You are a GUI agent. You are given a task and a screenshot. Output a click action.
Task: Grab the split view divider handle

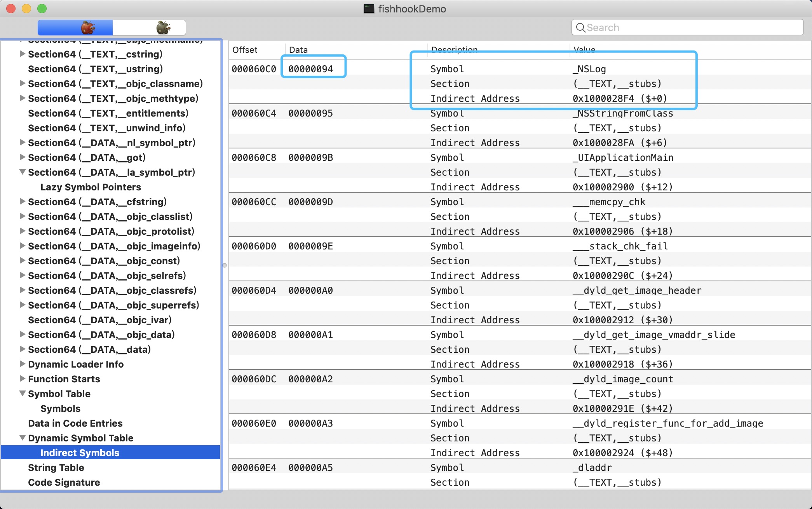[x=225, y=265]
